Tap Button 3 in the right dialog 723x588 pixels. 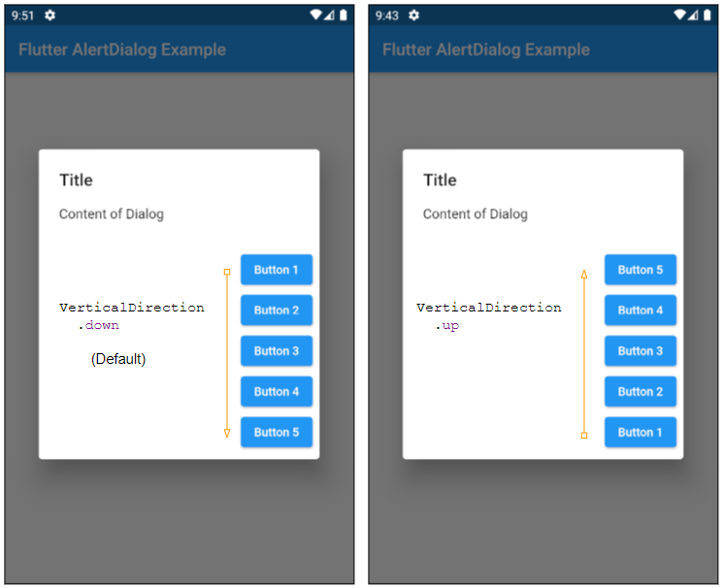(x=641, y=351)
